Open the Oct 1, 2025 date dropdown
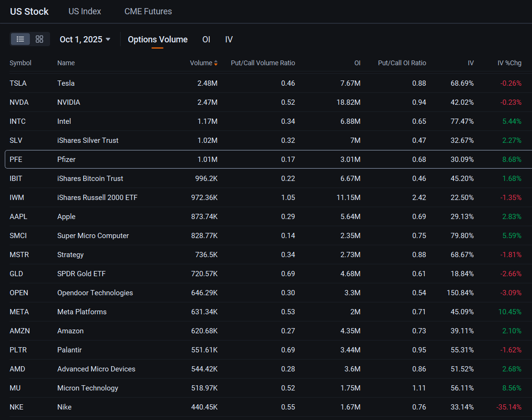This screenshot has width=532, height=420. click(85, 40)
